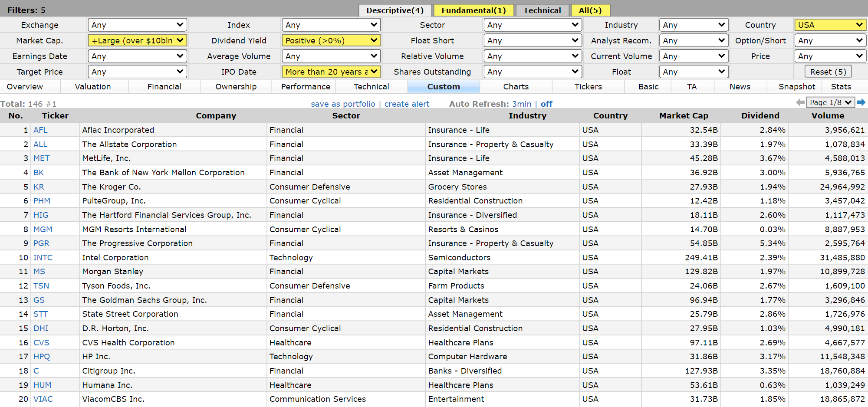Viewport: 868px width, 407px height.
Task: Open the CVS ticker link
Action: (41, 342)
